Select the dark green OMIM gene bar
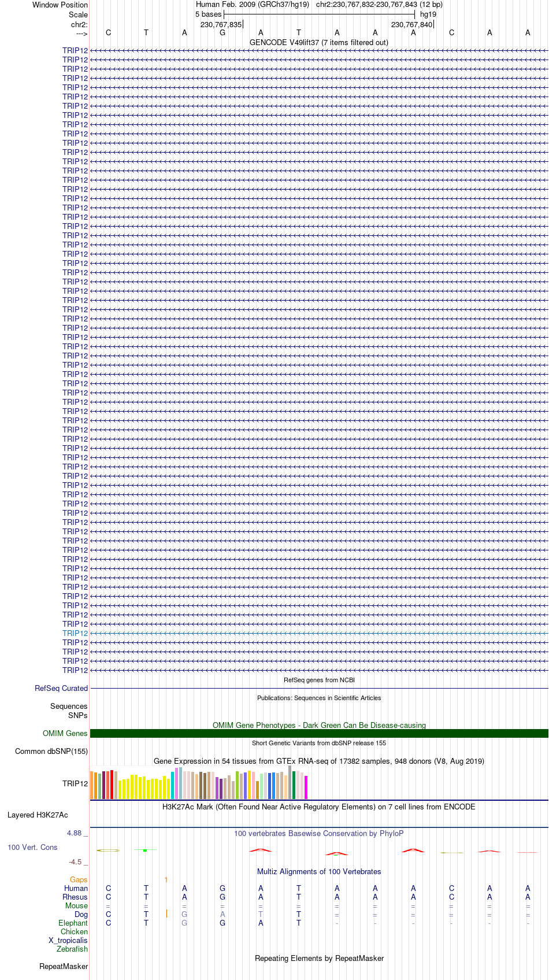Screen dimensions: 549x980 click(x=319, y=733)
